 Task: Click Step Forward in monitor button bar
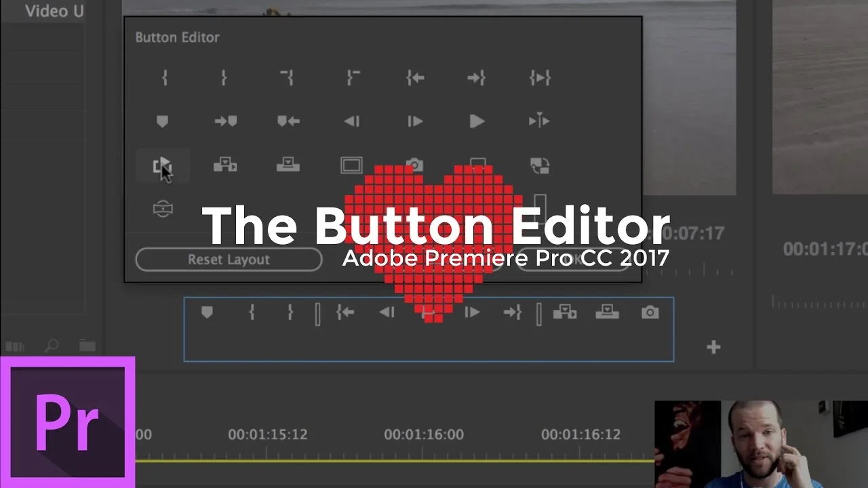pyautogui.click(x=472, y=312)
